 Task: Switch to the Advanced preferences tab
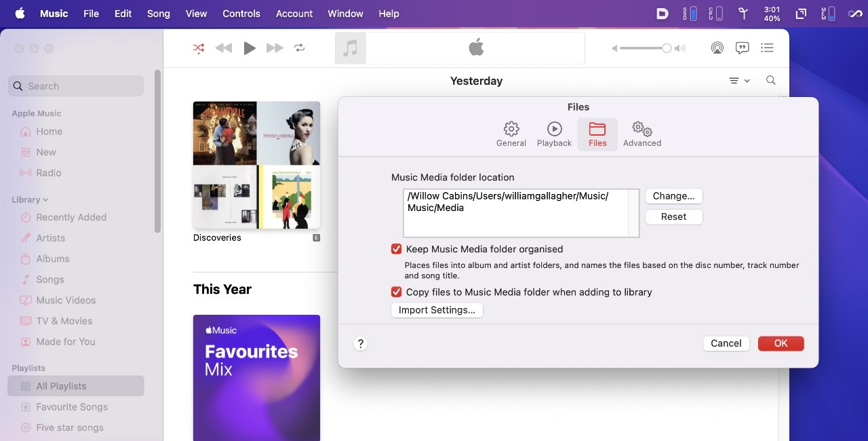point(642,134)
